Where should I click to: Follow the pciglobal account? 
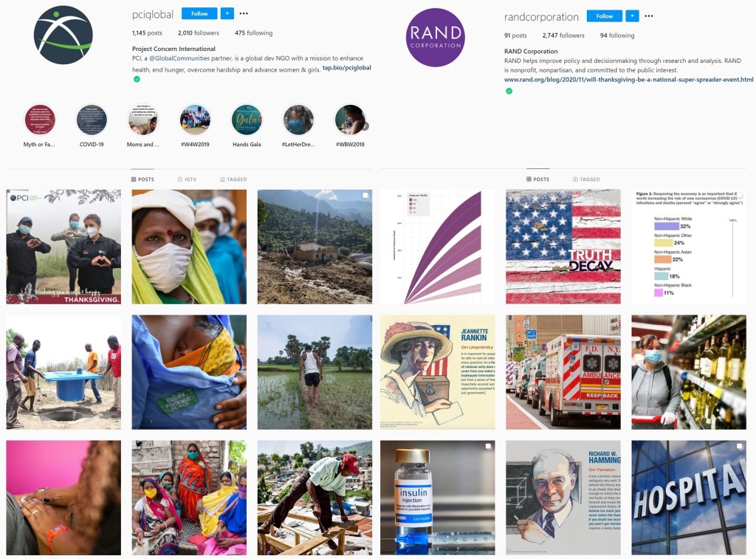[x=199, y=13]
